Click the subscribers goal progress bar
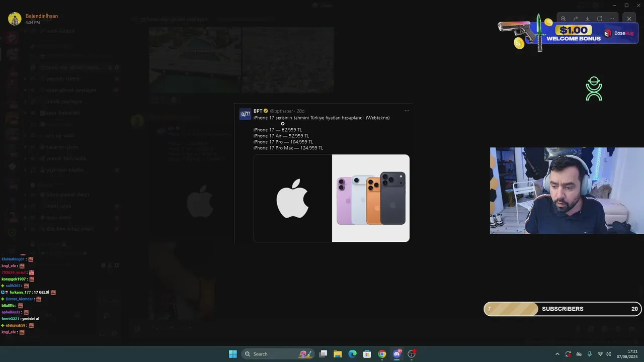Viewport: 644px width, 362px height. [562, 309]
